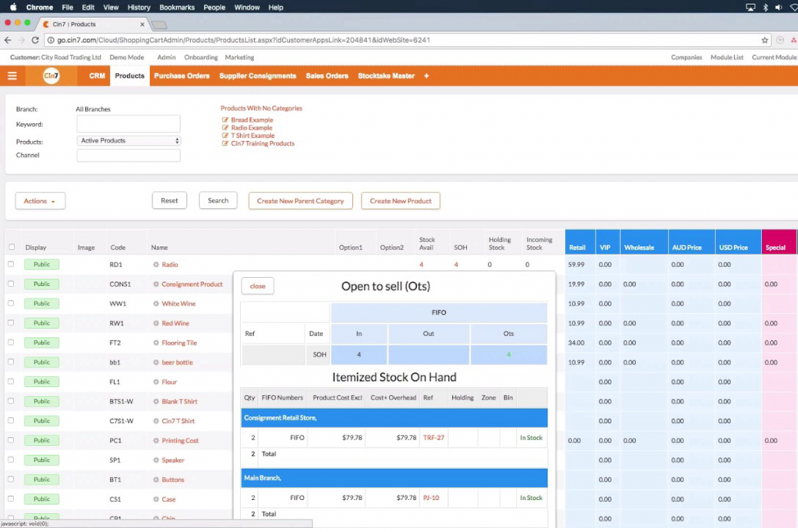Click the Create New Product button
Viewport: 798px width, 532px height.
coord(401,200)
